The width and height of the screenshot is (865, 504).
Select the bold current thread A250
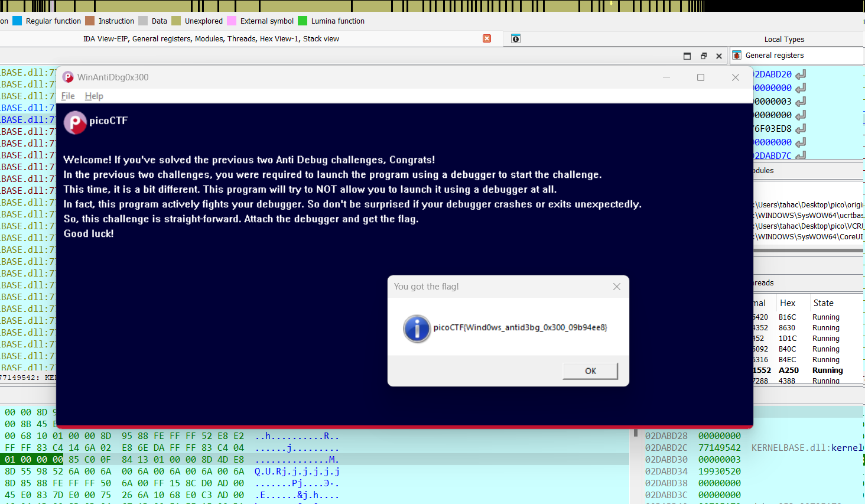pos(808,370)
